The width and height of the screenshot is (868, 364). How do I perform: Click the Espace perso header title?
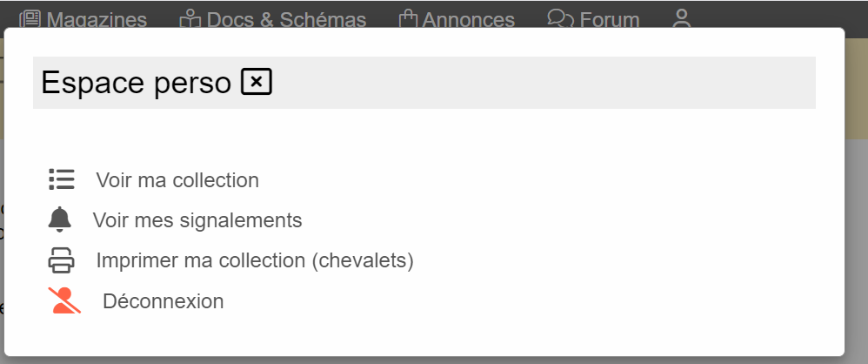(136, 83)
